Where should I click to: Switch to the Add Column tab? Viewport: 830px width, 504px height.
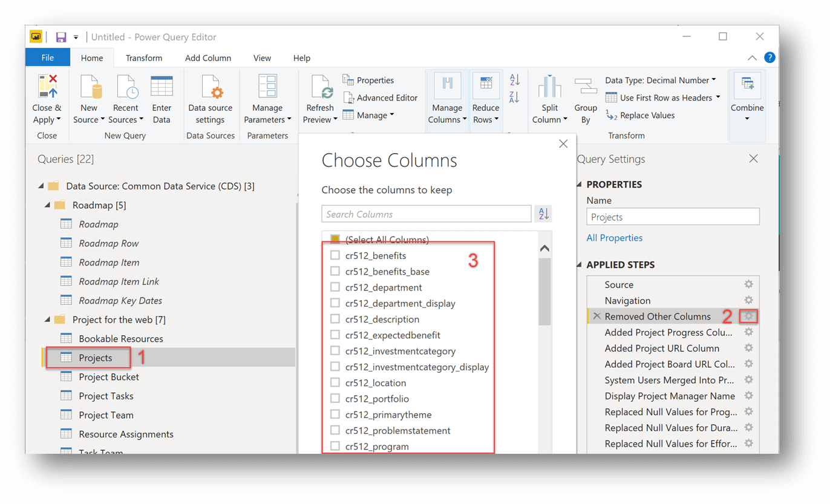click(208, 58)
